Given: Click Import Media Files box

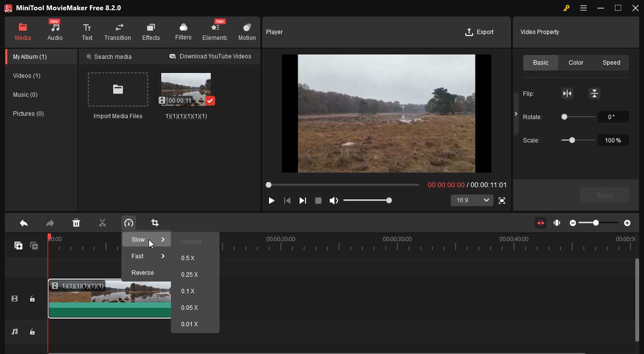Looking at the screenshot, I should (118, 89).
